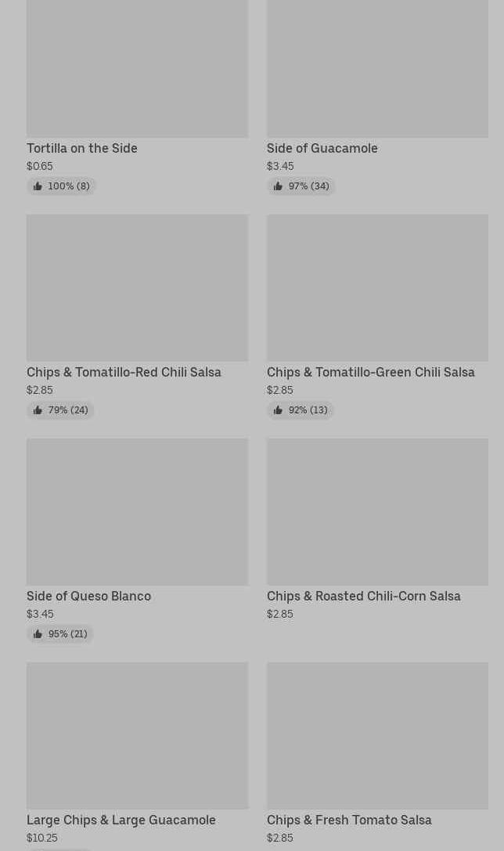Click the Chips & Fresh Tomato Salsa image
Viewport: 504px width, 851px height.
(377, 735)
